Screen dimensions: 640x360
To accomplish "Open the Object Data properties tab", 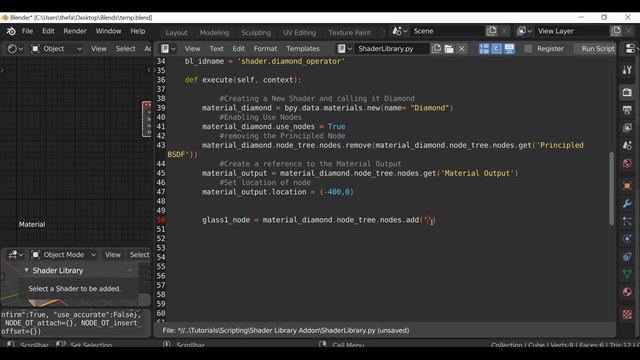I will coord(627,274).
